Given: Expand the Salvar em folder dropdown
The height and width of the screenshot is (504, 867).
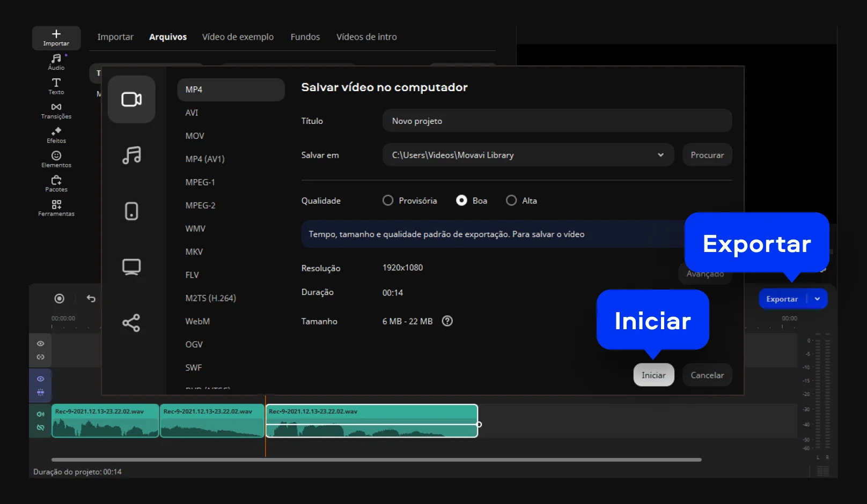Looking at the screenshot, I should [660, 155].
